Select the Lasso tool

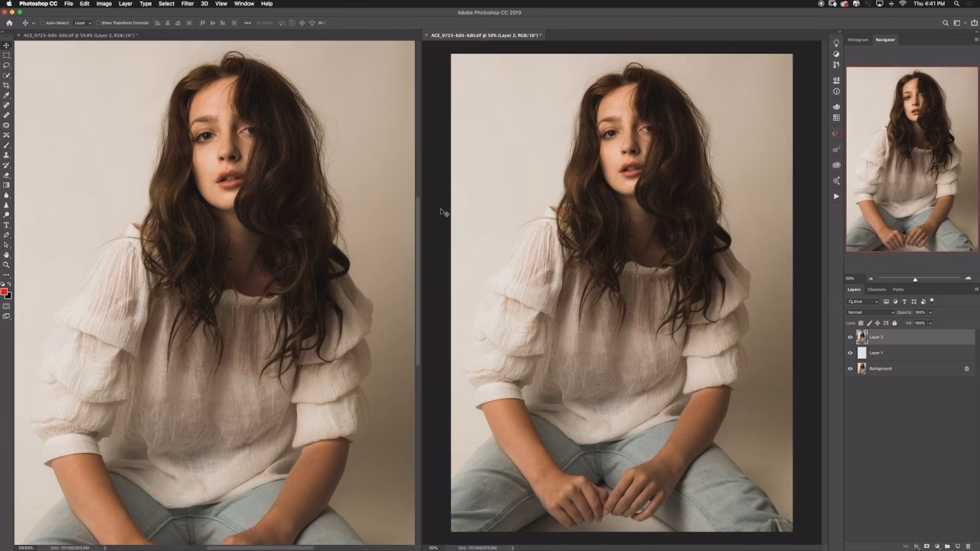pos(6,64)
